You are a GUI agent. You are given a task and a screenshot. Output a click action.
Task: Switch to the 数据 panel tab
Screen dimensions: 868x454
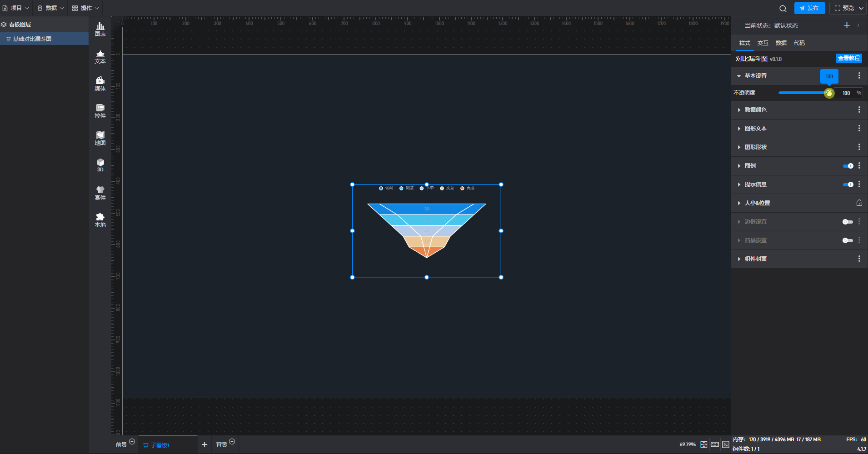click(781, 43)
